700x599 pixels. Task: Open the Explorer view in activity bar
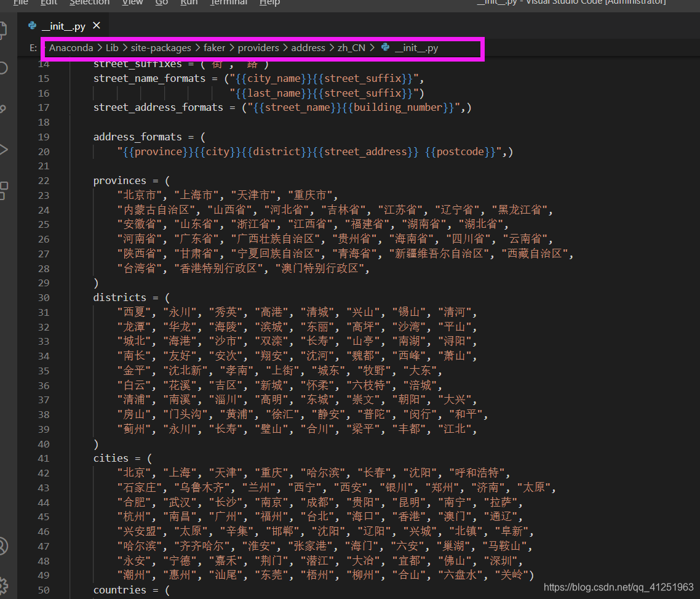pyautogui.click(x=2, y=30)
